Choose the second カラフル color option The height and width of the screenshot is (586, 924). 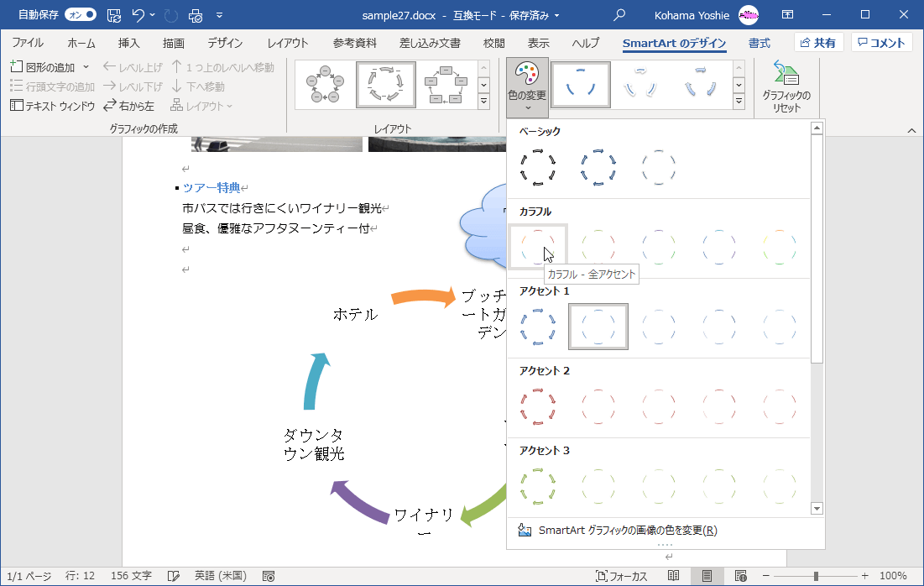[x=598, y=247]
